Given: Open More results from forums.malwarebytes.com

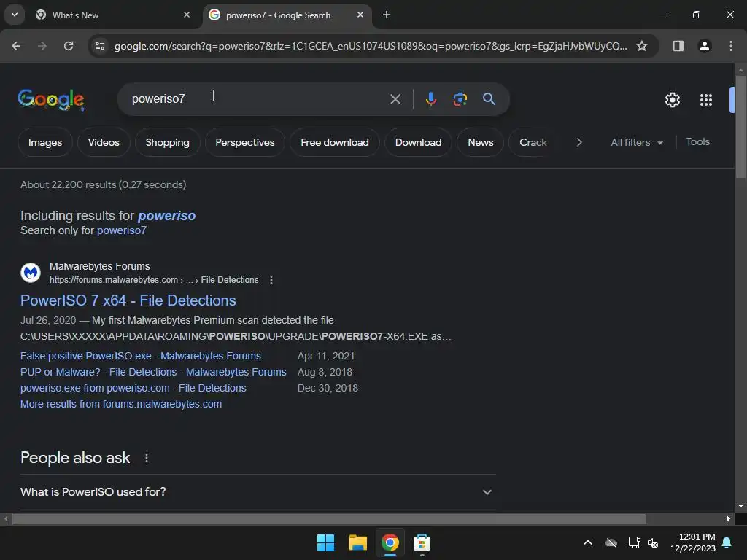Looking at the screenshot, I should coord(121,404).
